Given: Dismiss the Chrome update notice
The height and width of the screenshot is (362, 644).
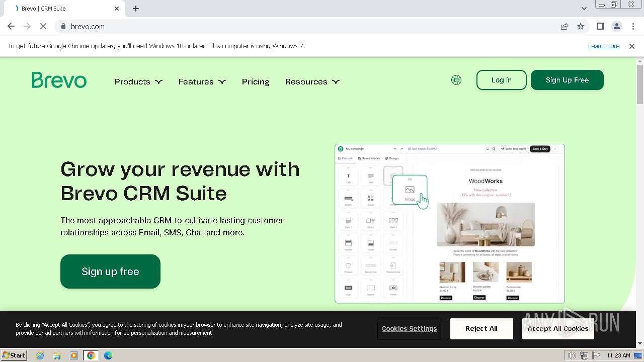Looking at the screenshot, I should (632, 46).
